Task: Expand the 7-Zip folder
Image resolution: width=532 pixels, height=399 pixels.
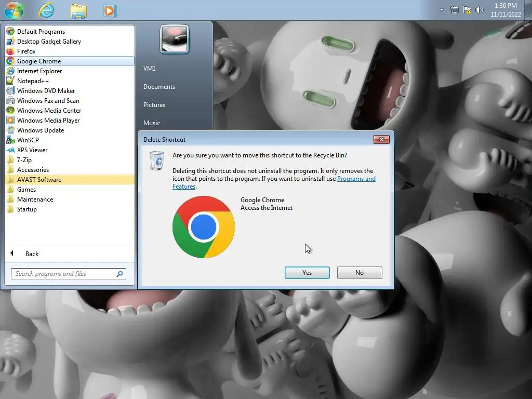Action: point(70,160)
